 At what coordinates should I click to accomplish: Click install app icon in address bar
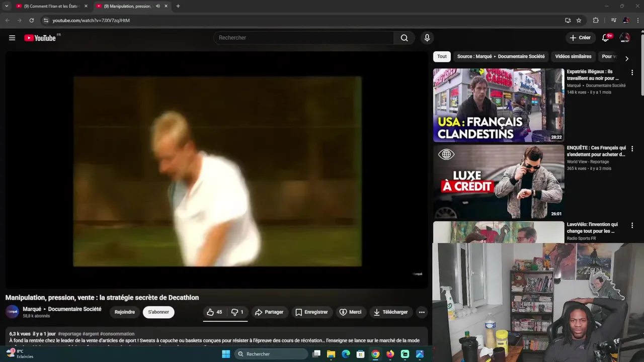click(568, 20)
